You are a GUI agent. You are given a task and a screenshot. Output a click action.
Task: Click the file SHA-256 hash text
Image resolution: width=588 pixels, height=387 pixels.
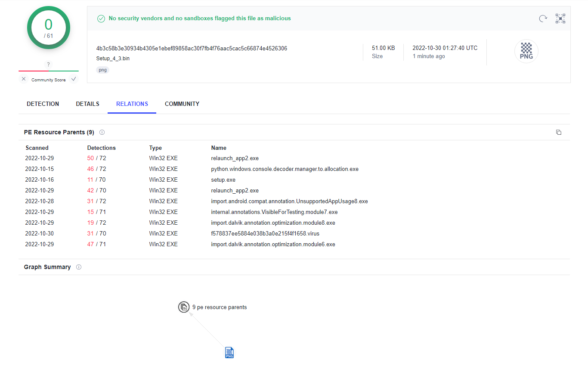(192, 49)
